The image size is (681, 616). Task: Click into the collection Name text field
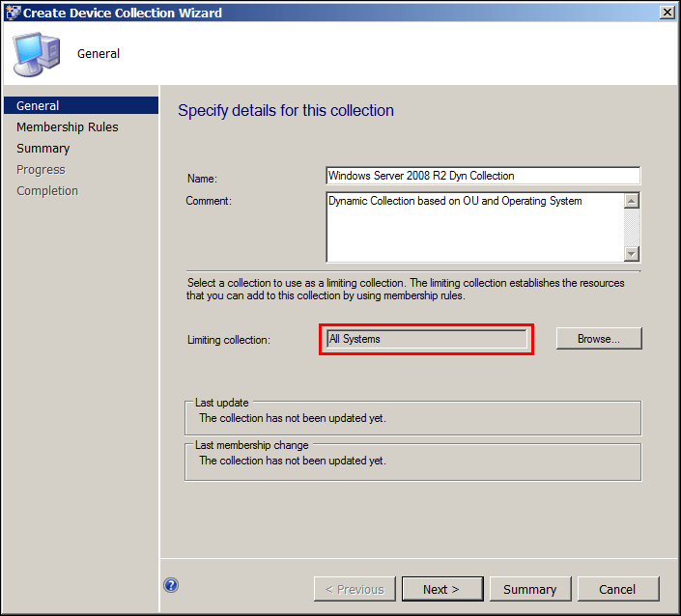483,176
